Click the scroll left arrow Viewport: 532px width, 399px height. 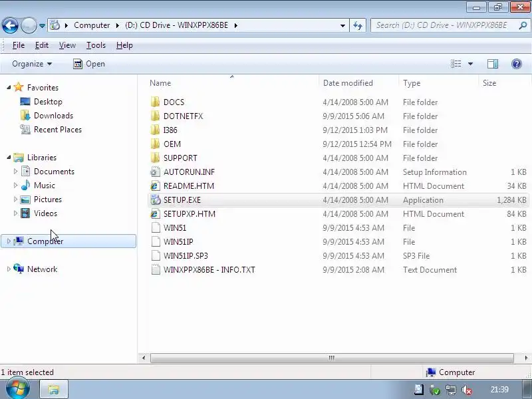pyautogui.click(x=144, y=358)
